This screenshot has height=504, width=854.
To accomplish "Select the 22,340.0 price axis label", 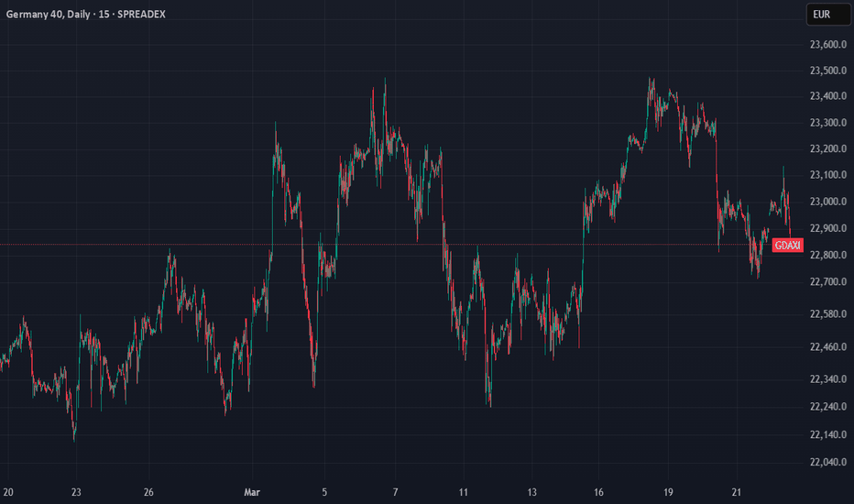I will click(x=828, y=379).
